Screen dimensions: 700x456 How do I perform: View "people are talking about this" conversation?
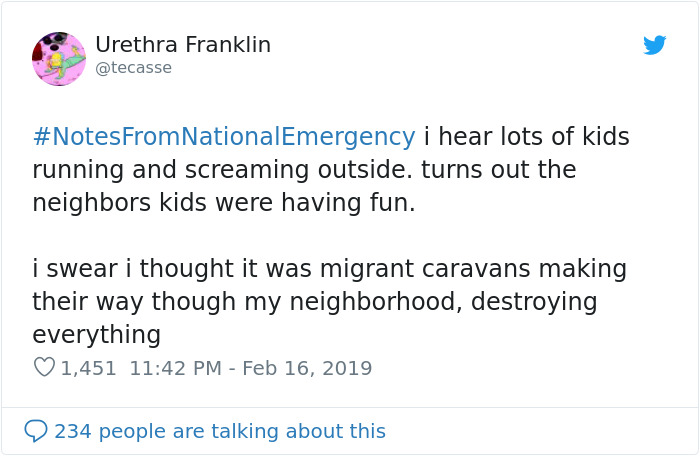point(240,431)
